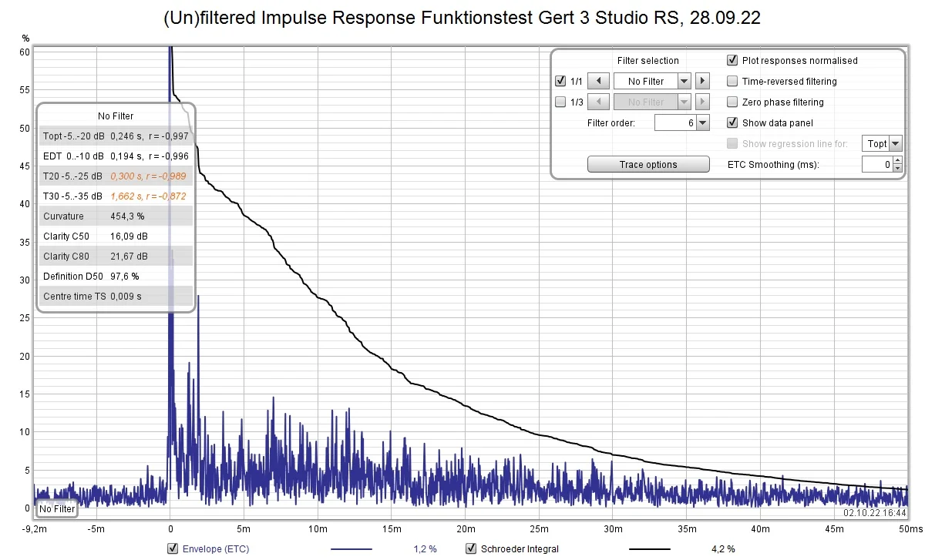
Task: Click the Curvature 454,3 % row
Action: point(116,216)
